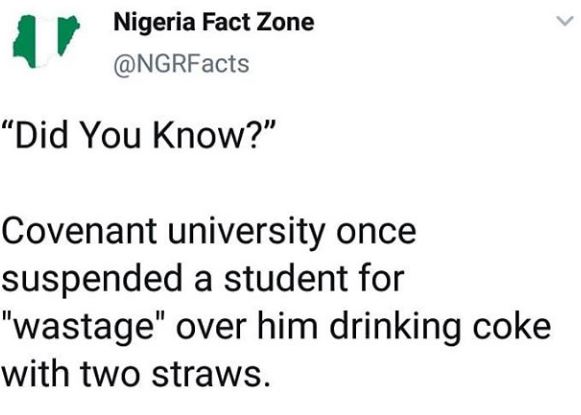Screen dimensions: 581x415
Task: Visit the @NGRFacts handle
Action: pos(181,64)
